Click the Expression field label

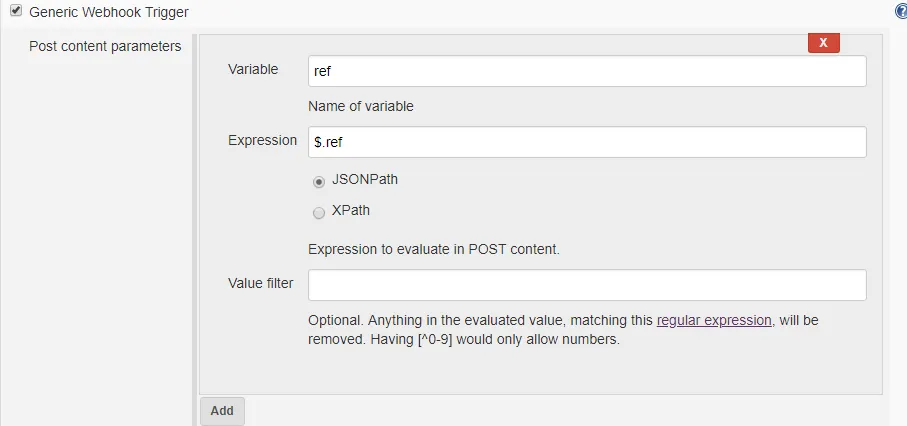point(262,141)
